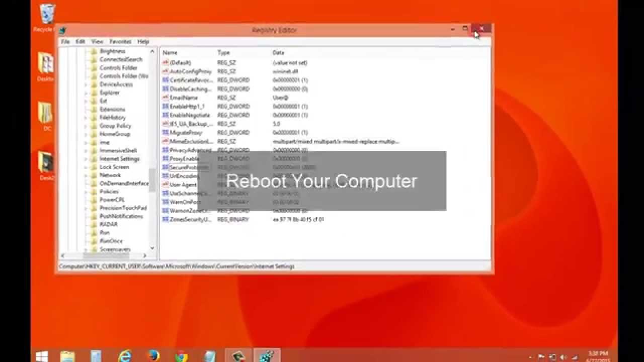Screen dimensions: 644x362
Task: Open the File menu
Action: 65,42
